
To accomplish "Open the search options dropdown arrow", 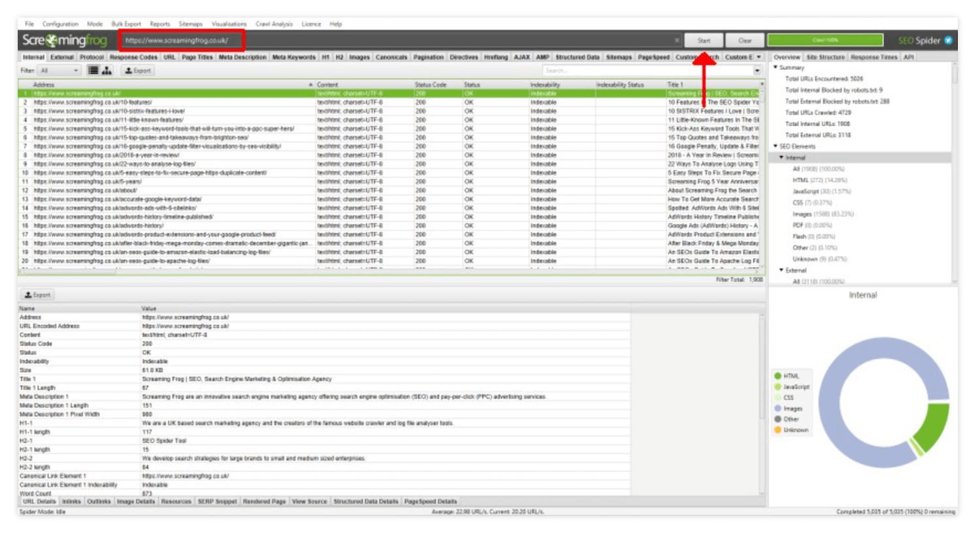I will 757,71.
